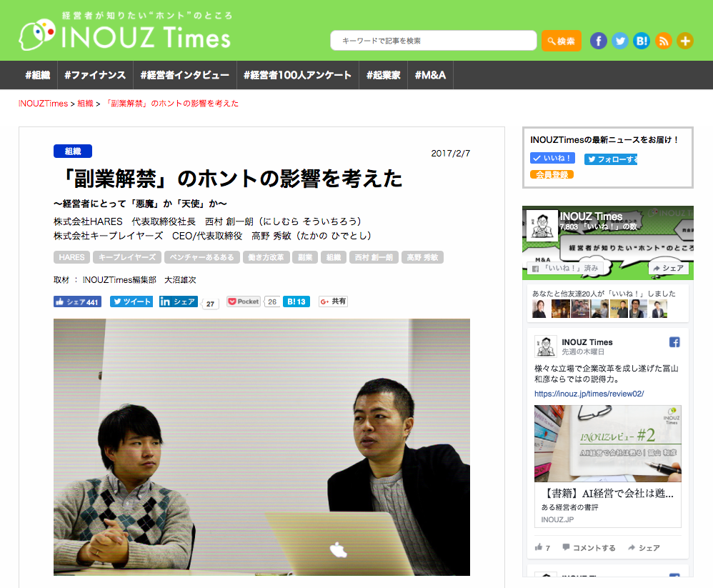Click the 会員登録 button in sidebar
The height and width of the screenshot is (588, 713).
[x=552, y=174]
